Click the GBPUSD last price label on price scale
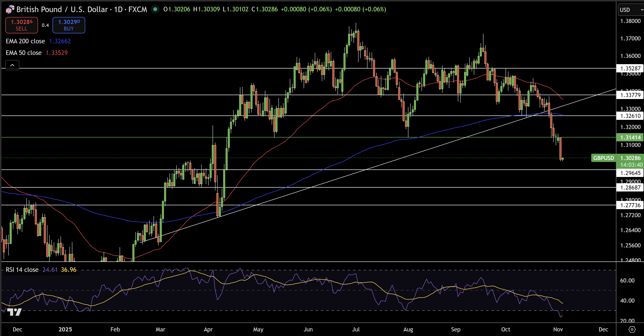The width and height of the screenshot is (644, 336). (x=630, y=158)
